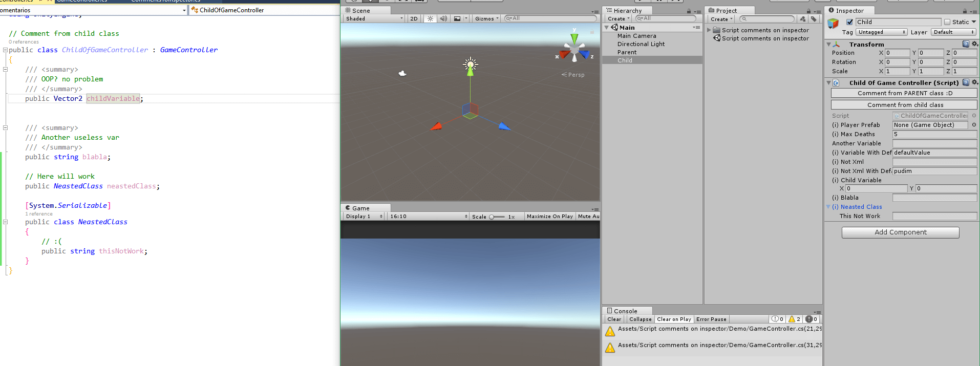Viewport: 980px width, 366px height.
Task: Click the Add Component button
Action: coord(900,232)
